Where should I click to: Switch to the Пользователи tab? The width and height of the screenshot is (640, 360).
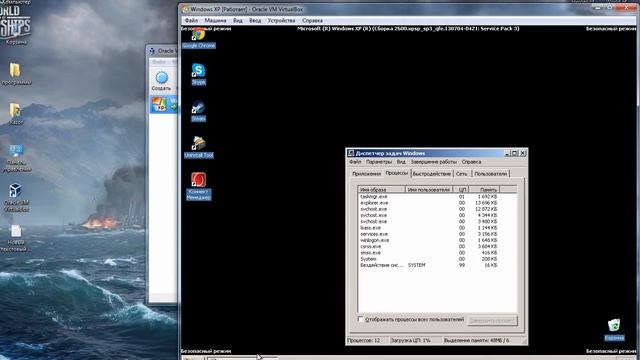coord(491,174)
